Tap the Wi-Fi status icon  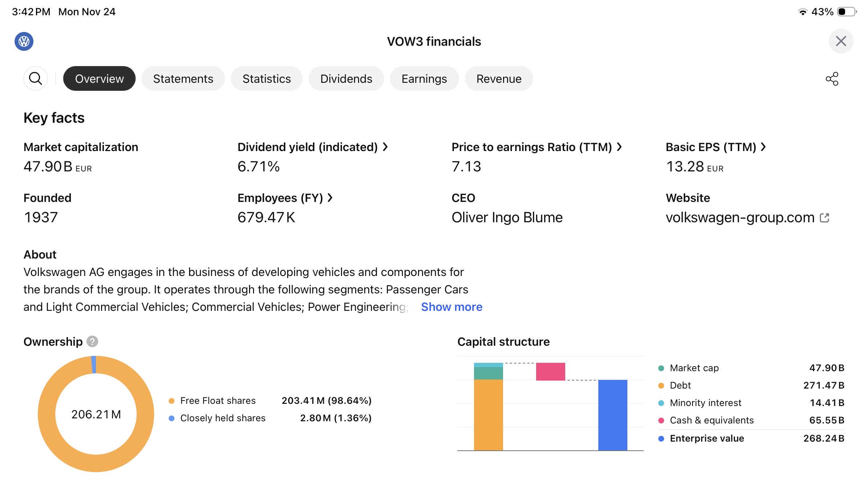[x=802, y=12]
